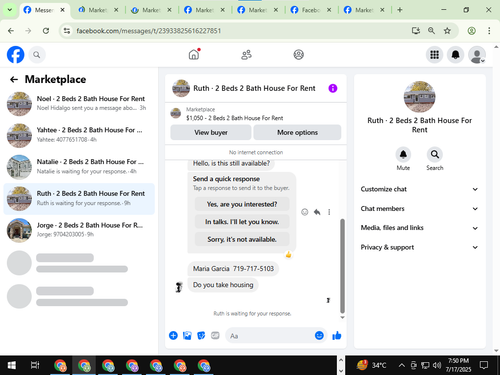Expand Chat members section
500x375 pixels.
pyautogui.click(x=419, y=209)
